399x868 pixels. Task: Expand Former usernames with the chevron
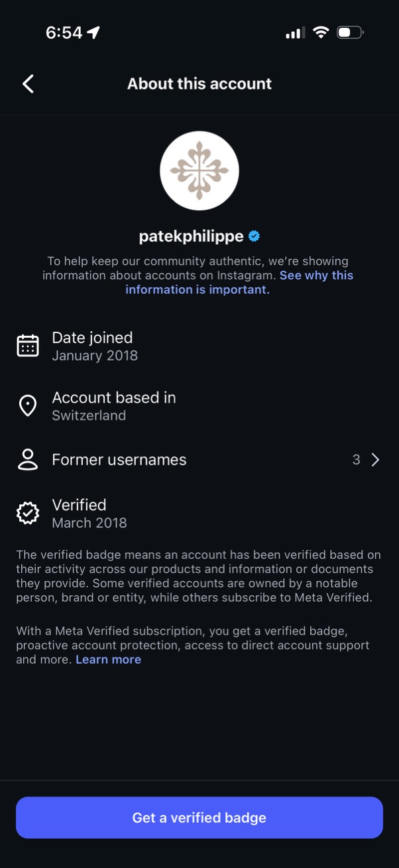tap(376, 460)
